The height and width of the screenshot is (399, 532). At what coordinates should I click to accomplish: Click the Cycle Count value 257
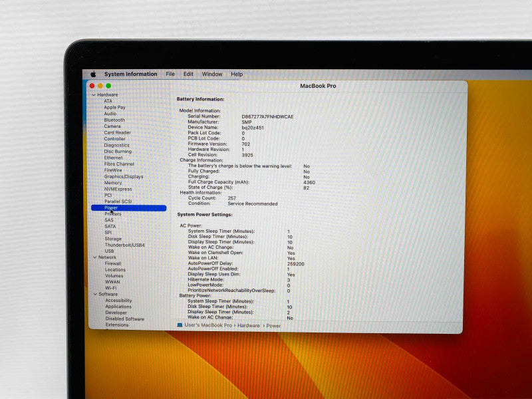(x=232, y=198)
